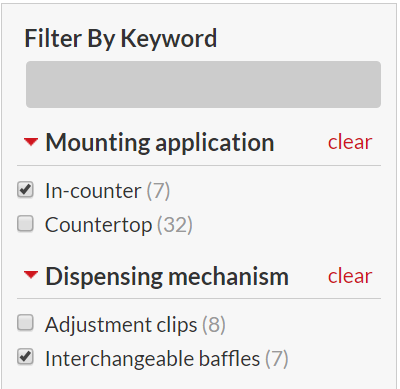
Task: Click the In-counter result count (7)
Action: (159, 191)
